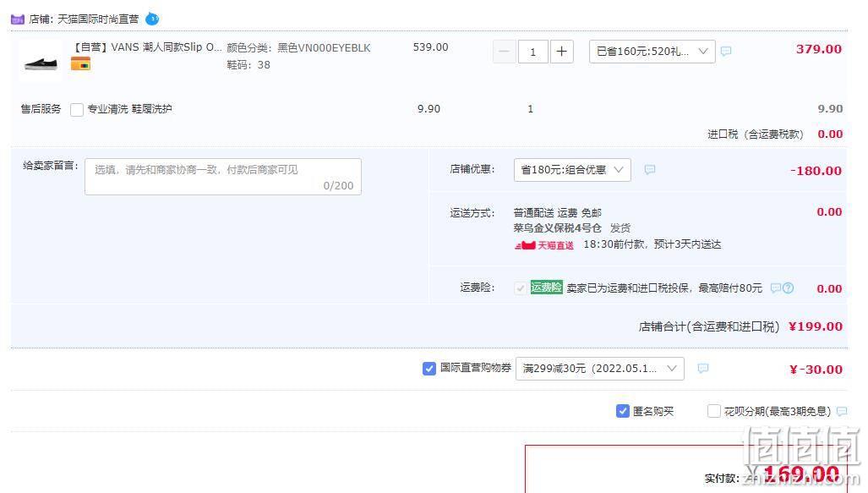Viewport: 868px width, 493px height.
Task: Open the 满299减30元 coupon dropdown
Action: click(599, 369)
